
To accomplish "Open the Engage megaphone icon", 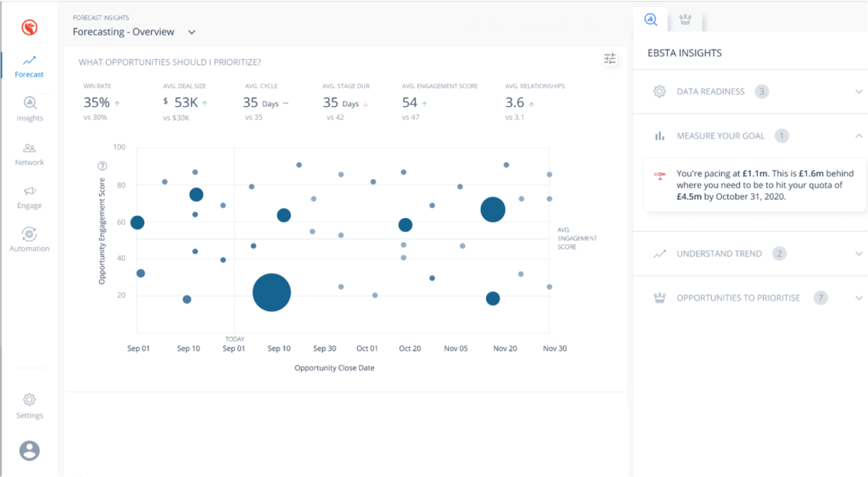I will (30, 197).
